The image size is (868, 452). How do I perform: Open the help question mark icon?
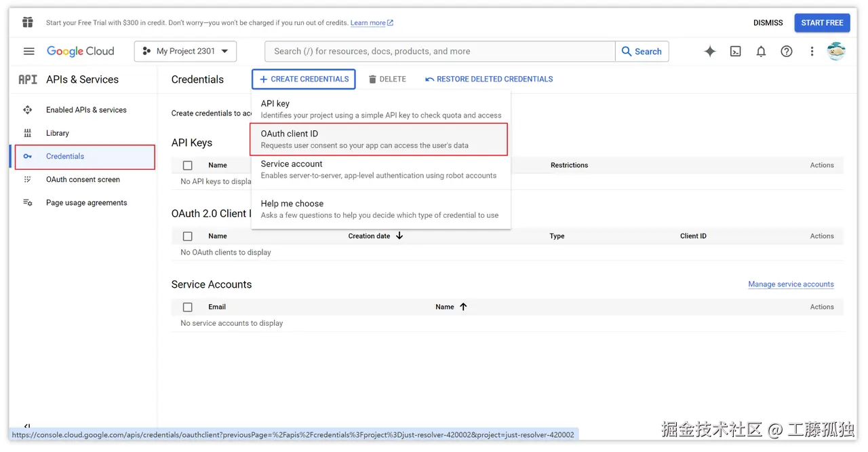pos(786,51)
